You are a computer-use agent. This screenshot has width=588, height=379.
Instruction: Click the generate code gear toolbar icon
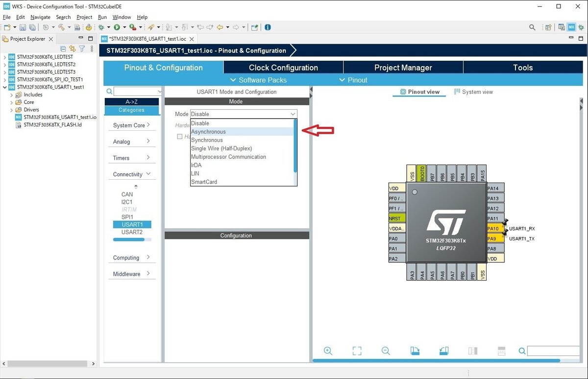point(89,27)
